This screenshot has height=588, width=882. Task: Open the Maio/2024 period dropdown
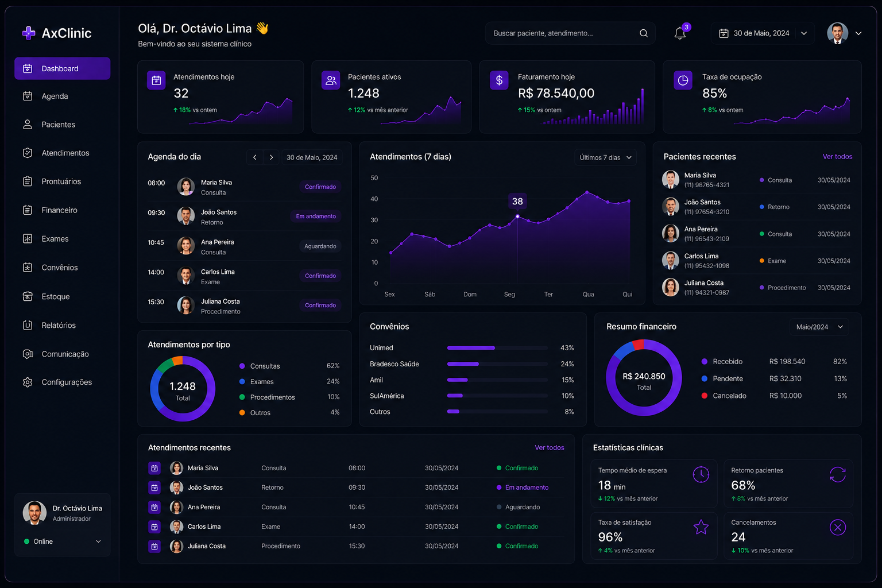pyautogui.click(x=819, y=327)
